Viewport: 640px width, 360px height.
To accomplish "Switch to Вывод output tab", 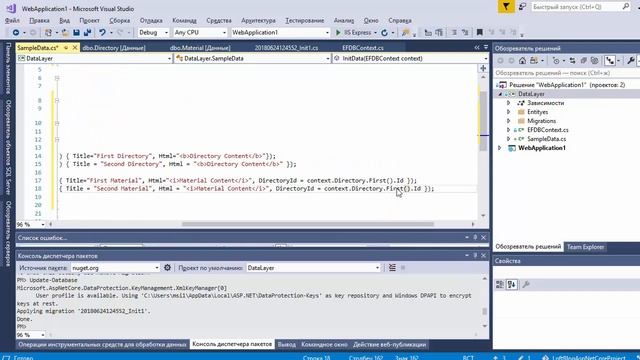I will point(287,344).
